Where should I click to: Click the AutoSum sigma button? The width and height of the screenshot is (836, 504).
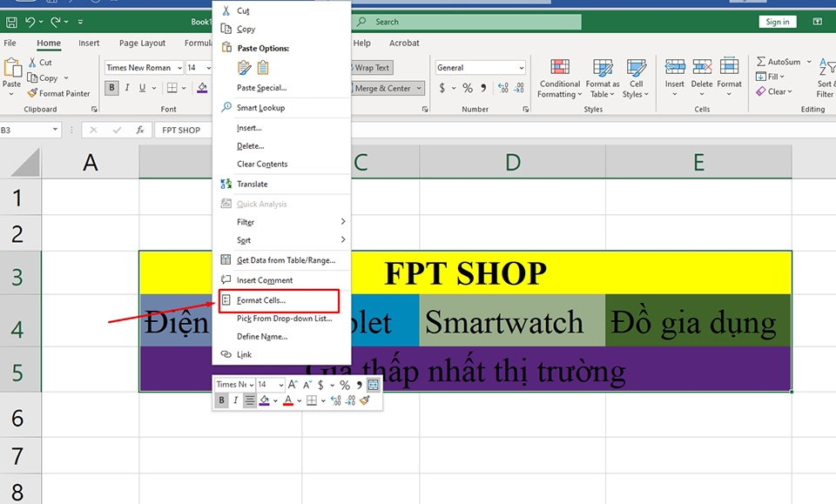[778, 62]
